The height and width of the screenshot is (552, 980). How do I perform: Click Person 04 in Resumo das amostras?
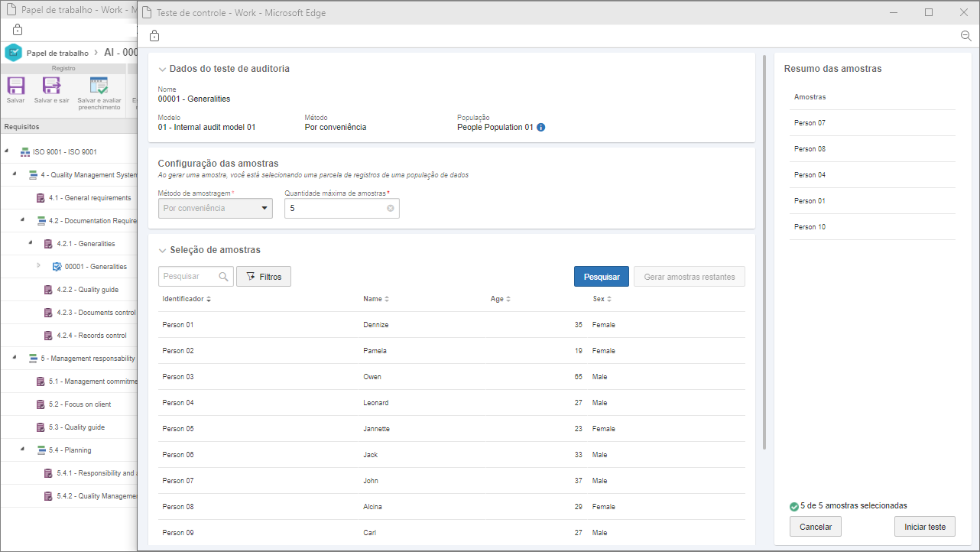tap(872, 175)
